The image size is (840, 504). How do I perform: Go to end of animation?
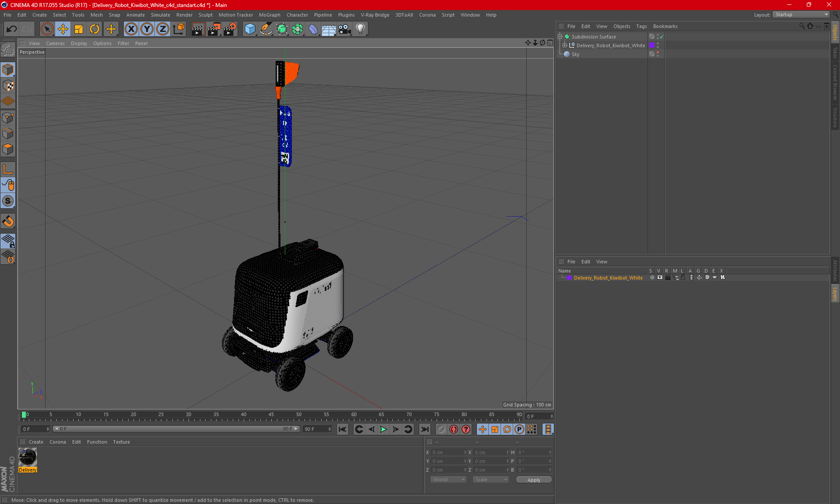[x=424, y=429]
